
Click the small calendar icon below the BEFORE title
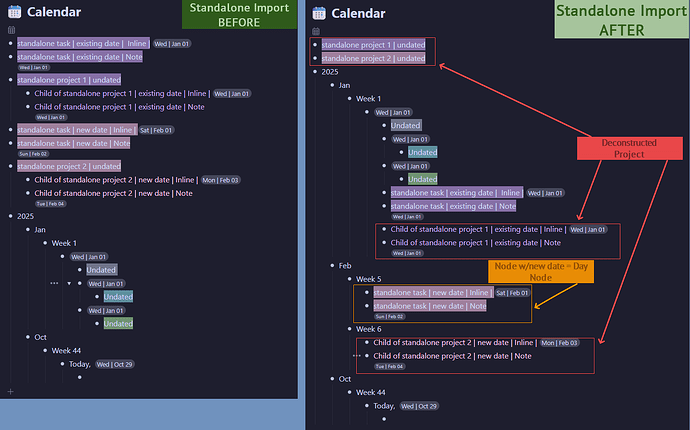11,30
